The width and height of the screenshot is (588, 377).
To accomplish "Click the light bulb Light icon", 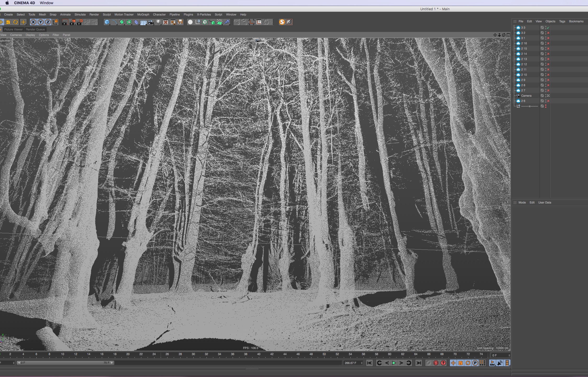I will tap(158, 22).
